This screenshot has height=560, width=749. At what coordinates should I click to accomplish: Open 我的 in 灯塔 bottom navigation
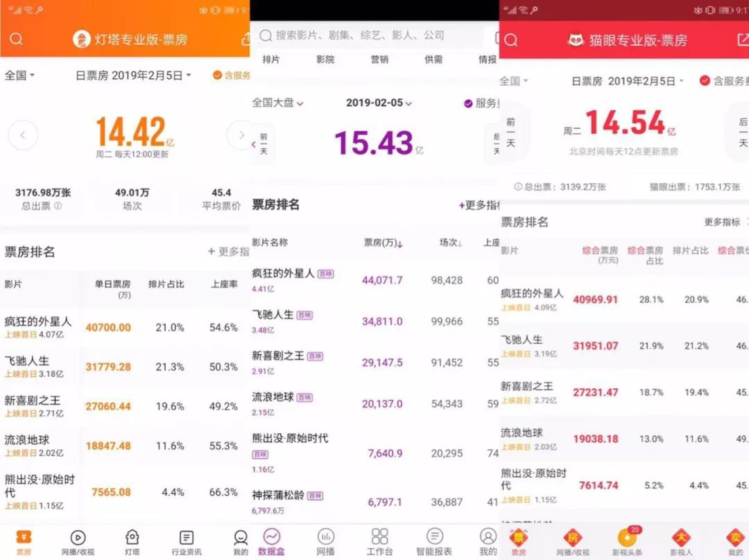pos(240,543)
